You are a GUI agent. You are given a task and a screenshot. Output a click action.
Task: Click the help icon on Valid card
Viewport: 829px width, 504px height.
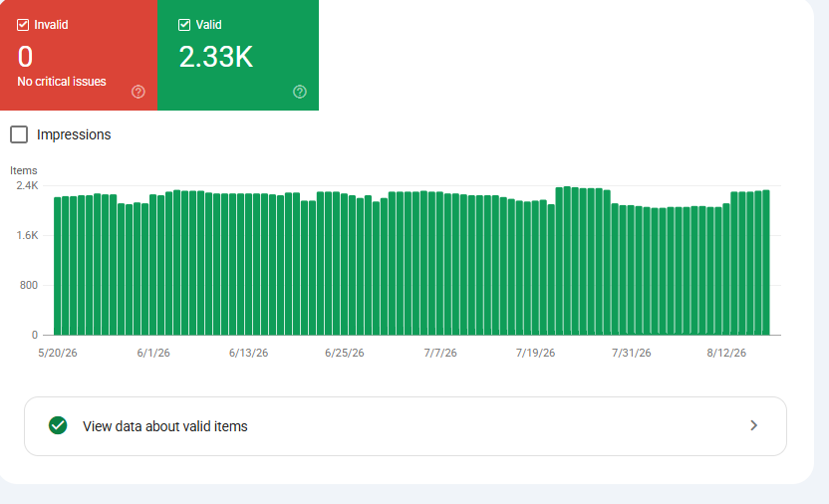click(300, 92)
